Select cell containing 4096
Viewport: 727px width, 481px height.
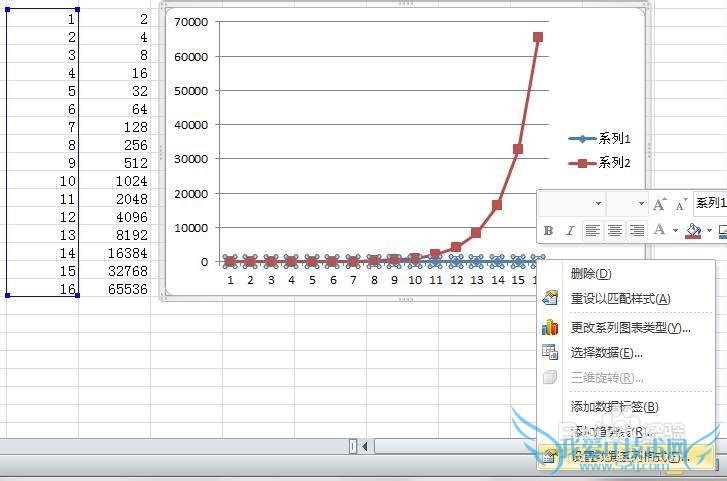115,217
